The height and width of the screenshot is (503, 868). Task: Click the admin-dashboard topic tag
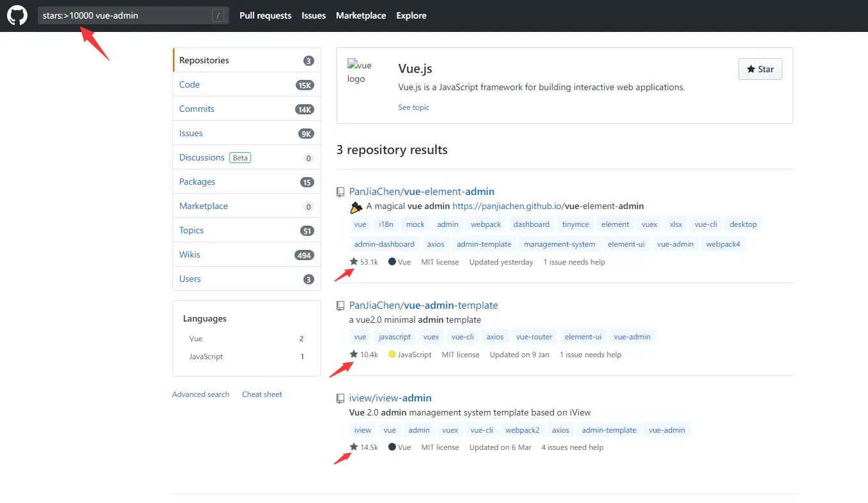click(x=385, y=244)
